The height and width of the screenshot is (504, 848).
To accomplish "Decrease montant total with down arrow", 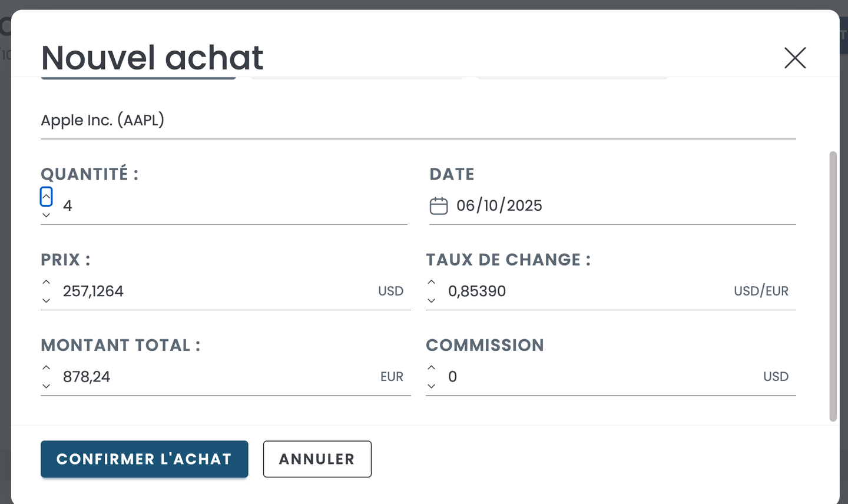I will [x=47, y=386].
